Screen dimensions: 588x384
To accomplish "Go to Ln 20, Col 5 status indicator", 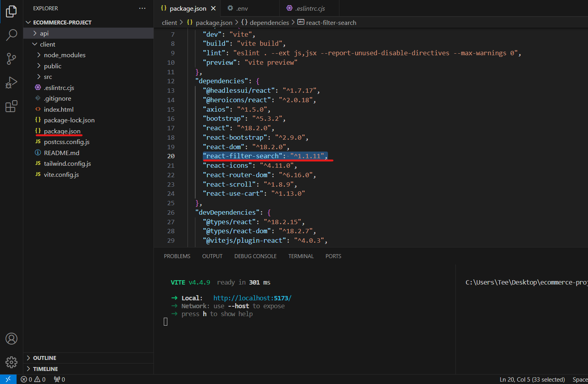I will click(x=532, y=379).
